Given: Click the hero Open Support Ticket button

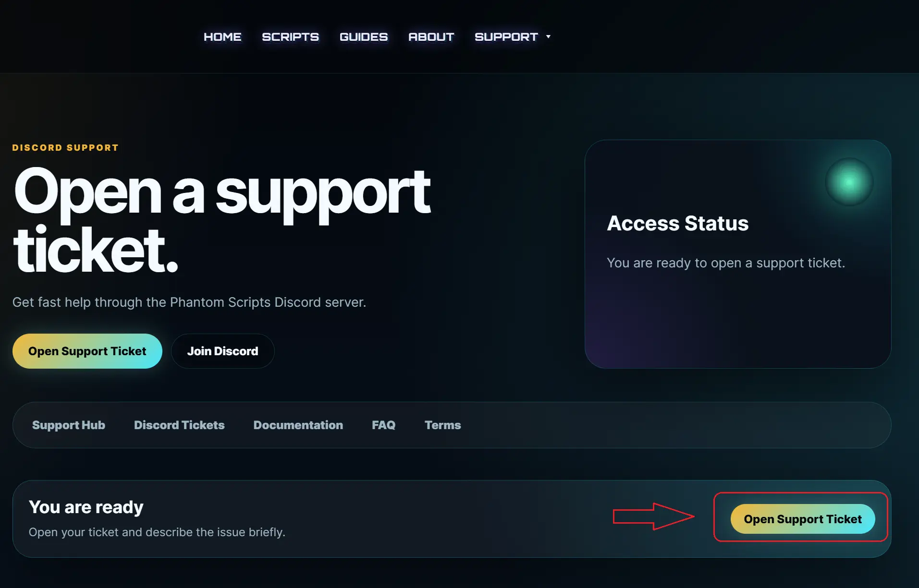Looking at the screenshot, I should tap(87, 351).
